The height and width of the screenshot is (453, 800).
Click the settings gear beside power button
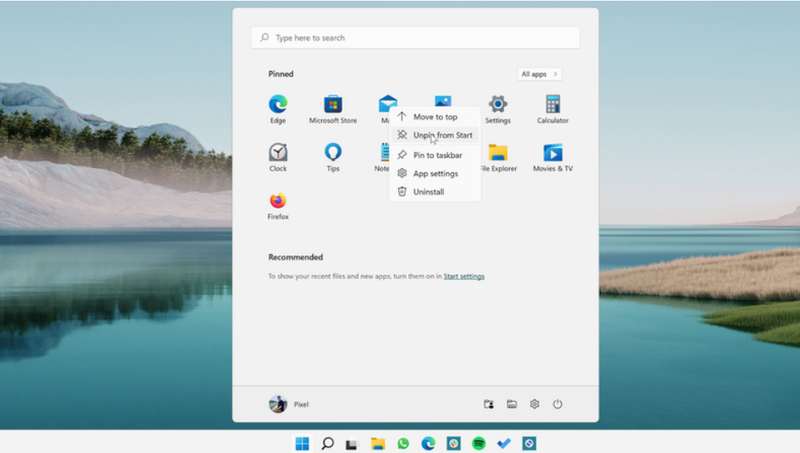535,404
